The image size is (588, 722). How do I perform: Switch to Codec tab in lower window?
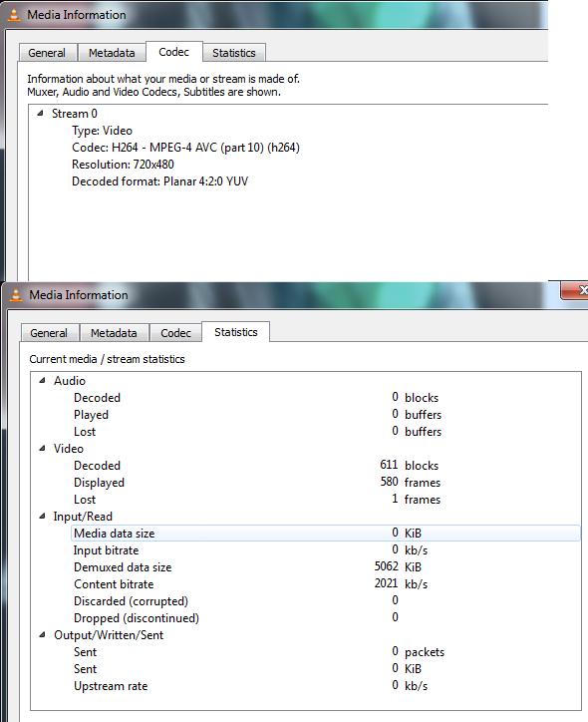click(175, 333)
